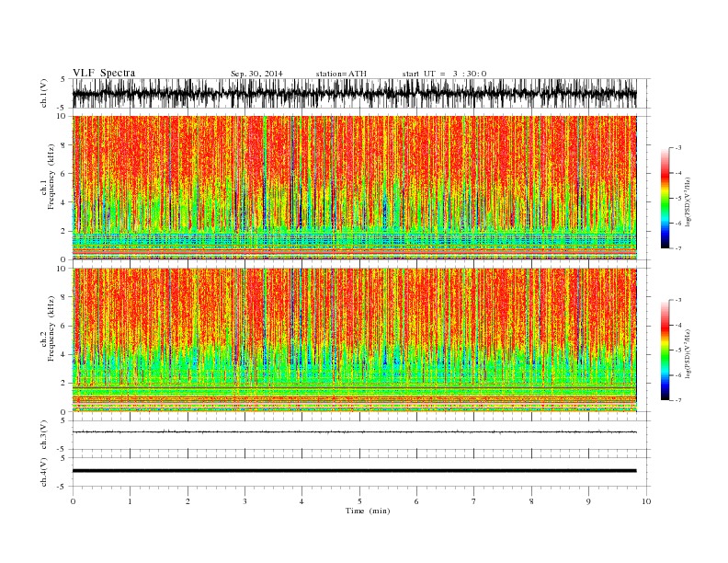Click the date 'Sep. 30, 2014'
Viewport: 728px width, 563px height.
(256, 74)
